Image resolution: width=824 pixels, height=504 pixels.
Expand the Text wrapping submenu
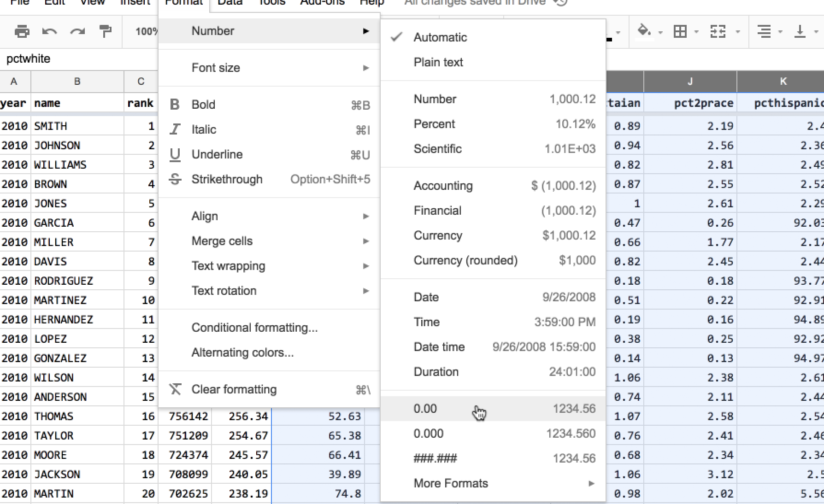pos(269,266)
